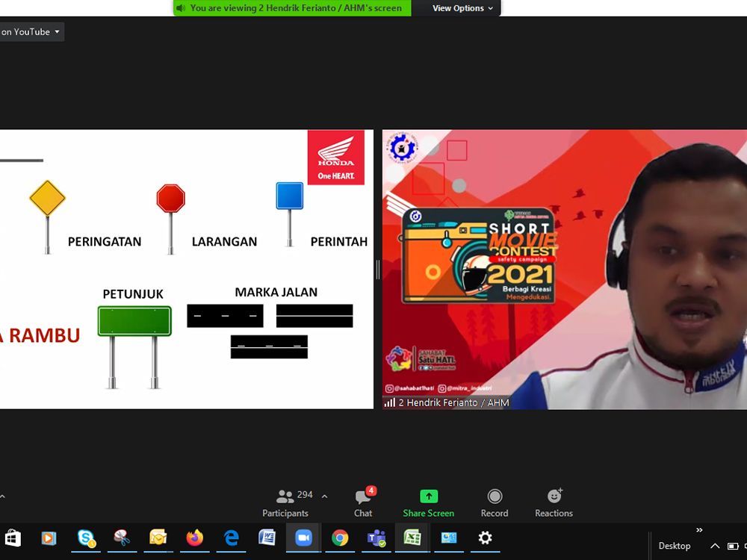The width and height of the screenshot is (747, 560).
Task: Start recording with the Record button
Action: click(x=495, y=503)
